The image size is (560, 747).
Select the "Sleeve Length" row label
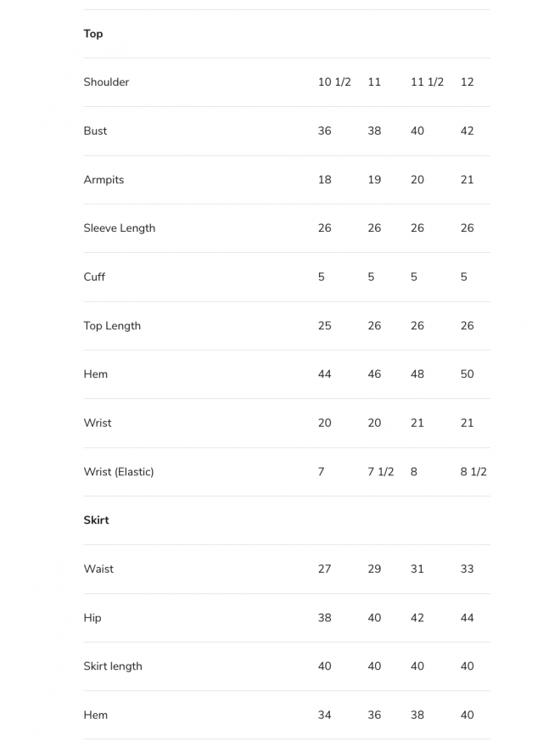119,228
